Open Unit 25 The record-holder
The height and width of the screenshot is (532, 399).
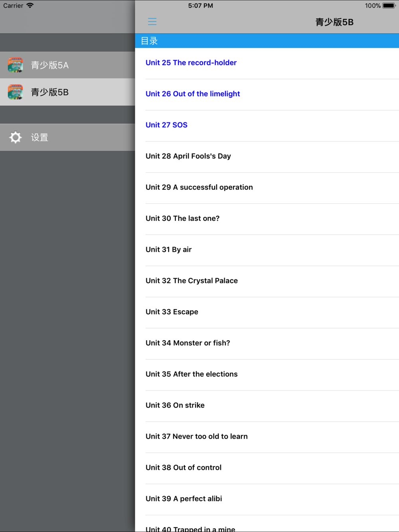191,63
